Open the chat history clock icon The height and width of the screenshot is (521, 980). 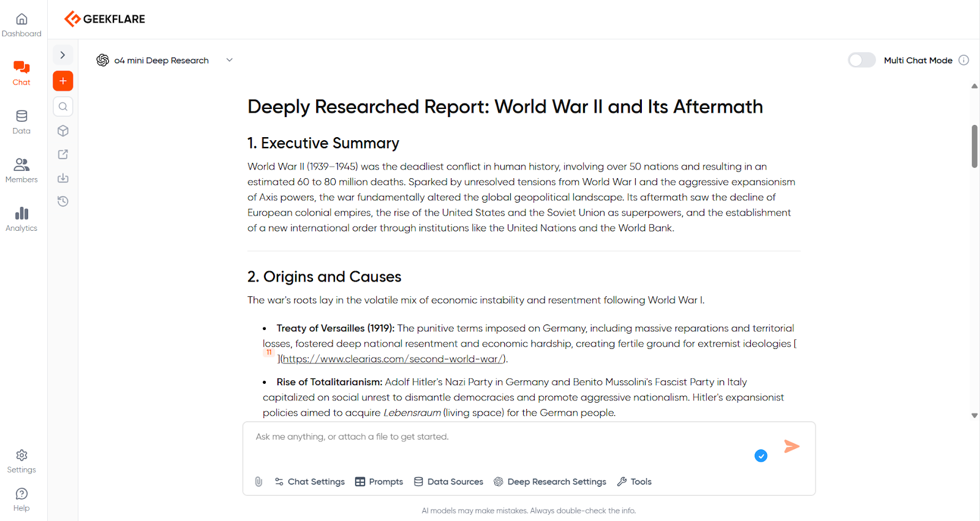(x=62, y=201)
